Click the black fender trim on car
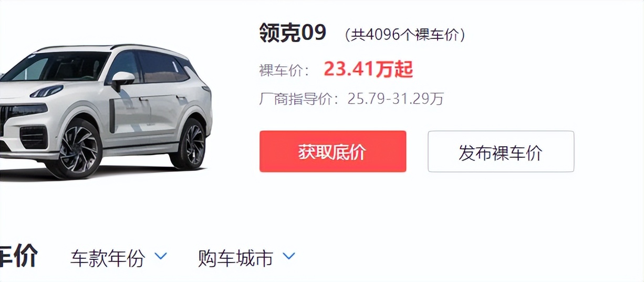 coord(112,116)
